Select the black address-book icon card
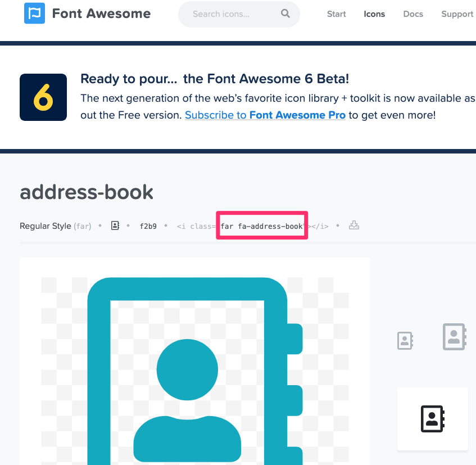Screen dimensions: 476x465 (x=433, y=418)
